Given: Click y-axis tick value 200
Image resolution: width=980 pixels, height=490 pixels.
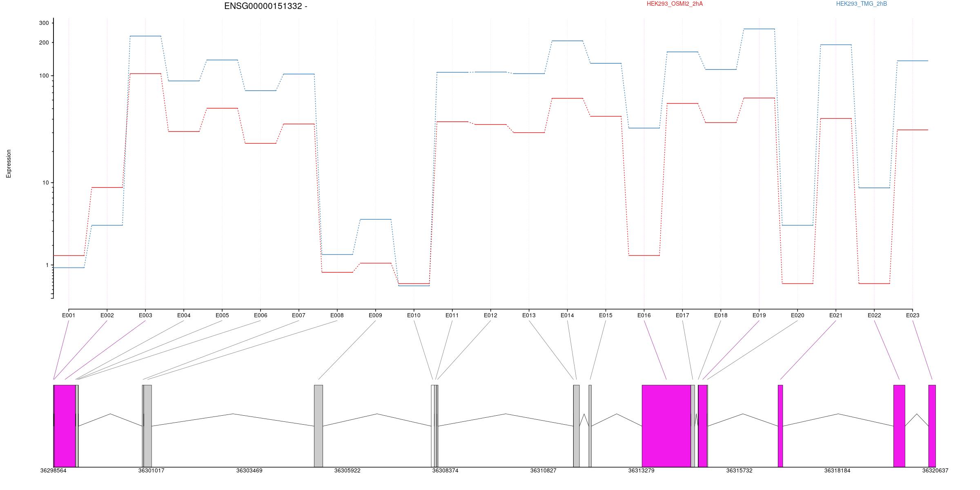Looking at the screenshot, I should pyautogui.click(x=44, y=42).
